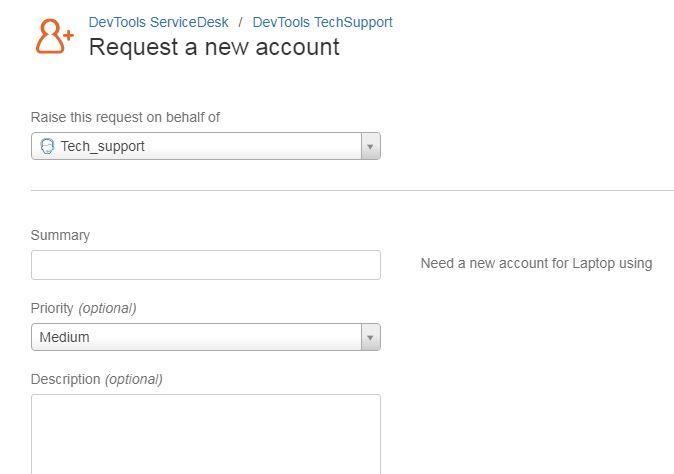Click the Description (optional) label
This screenshot has width=674, height=474.
pyautogui.click(x=97, y=379)
